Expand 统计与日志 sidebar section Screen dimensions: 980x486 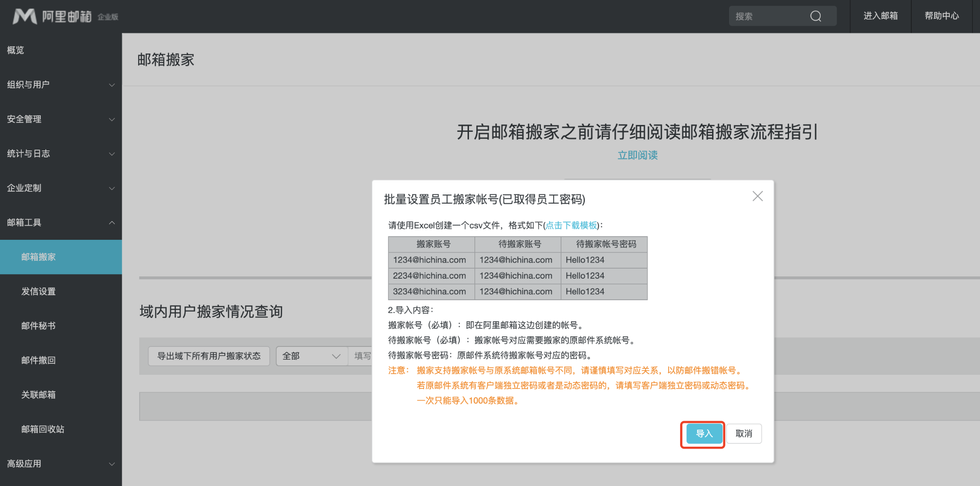click(61, 153)
